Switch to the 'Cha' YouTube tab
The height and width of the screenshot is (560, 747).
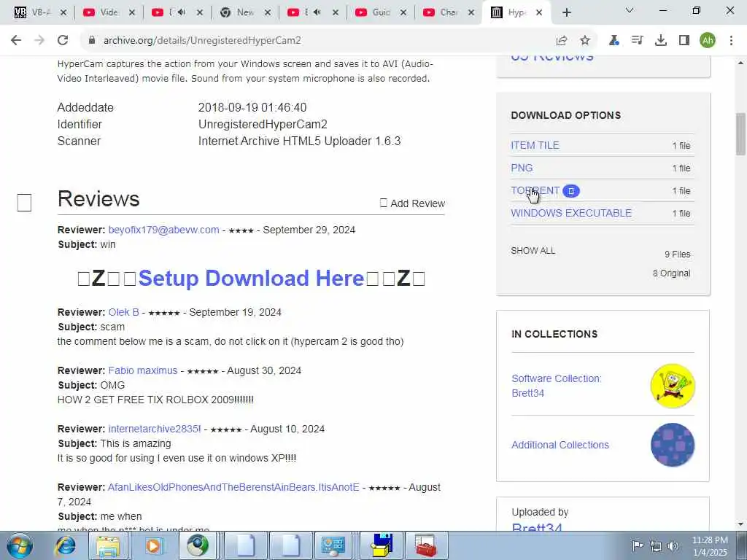tap(443, 13)
